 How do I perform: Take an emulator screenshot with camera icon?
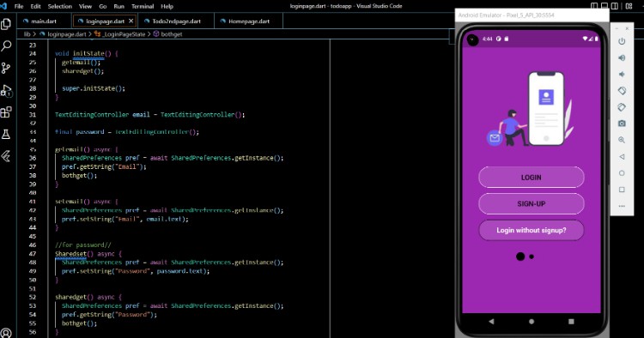pyautogui.click(x=622, y=124)
